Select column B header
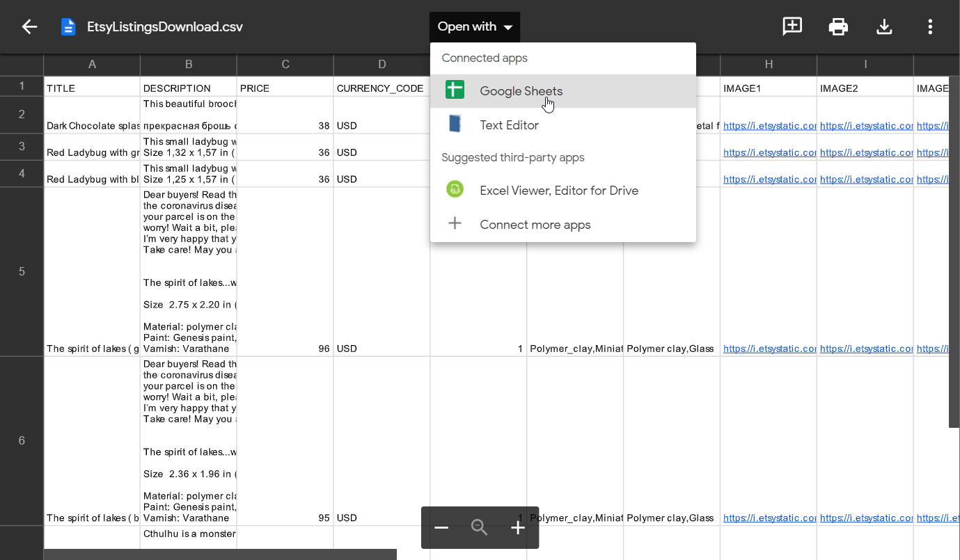The width and height of the screenshot is (960, 560). (189, 65)
